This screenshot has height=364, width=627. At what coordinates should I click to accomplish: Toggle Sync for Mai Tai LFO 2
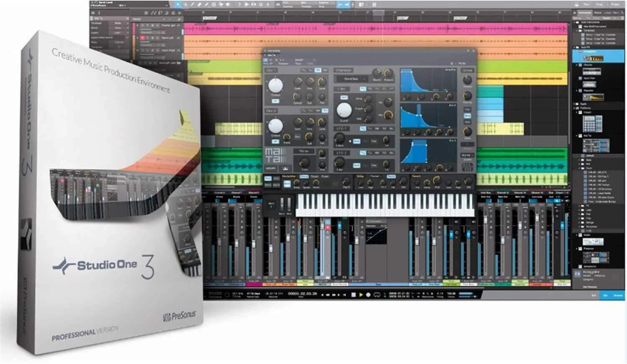pos(357,166)
